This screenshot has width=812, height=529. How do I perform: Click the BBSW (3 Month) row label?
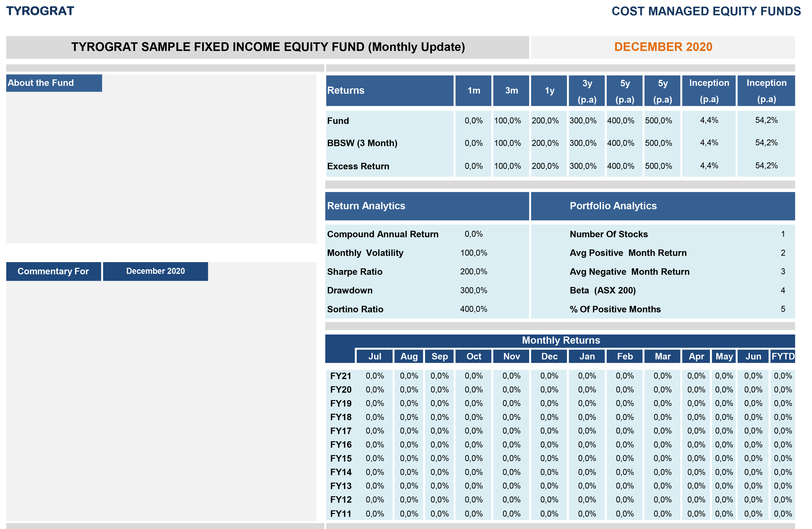tap(362, 143)
